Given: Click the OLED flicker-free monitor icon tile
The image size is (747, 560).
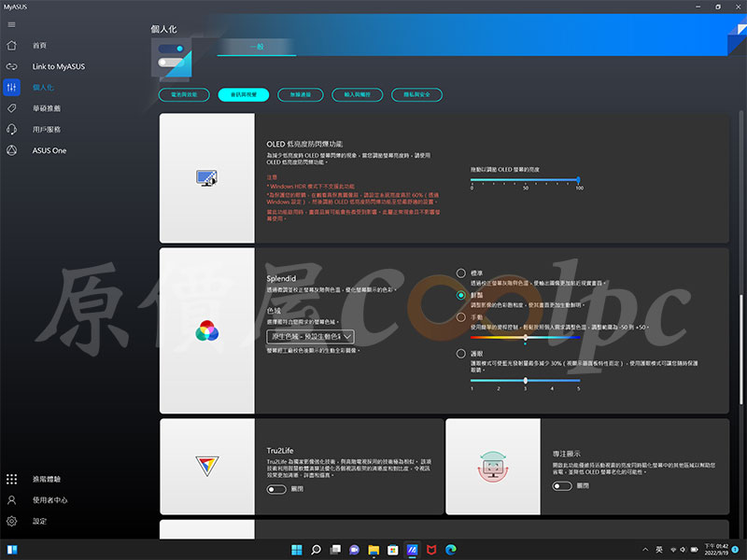Looking at the screenshot, I should [x=206, y=178].
